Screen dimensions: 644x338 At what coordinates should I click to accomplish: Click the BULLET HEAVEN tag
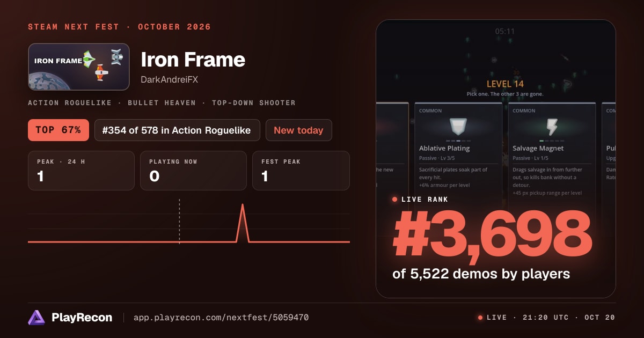[162, 102]
